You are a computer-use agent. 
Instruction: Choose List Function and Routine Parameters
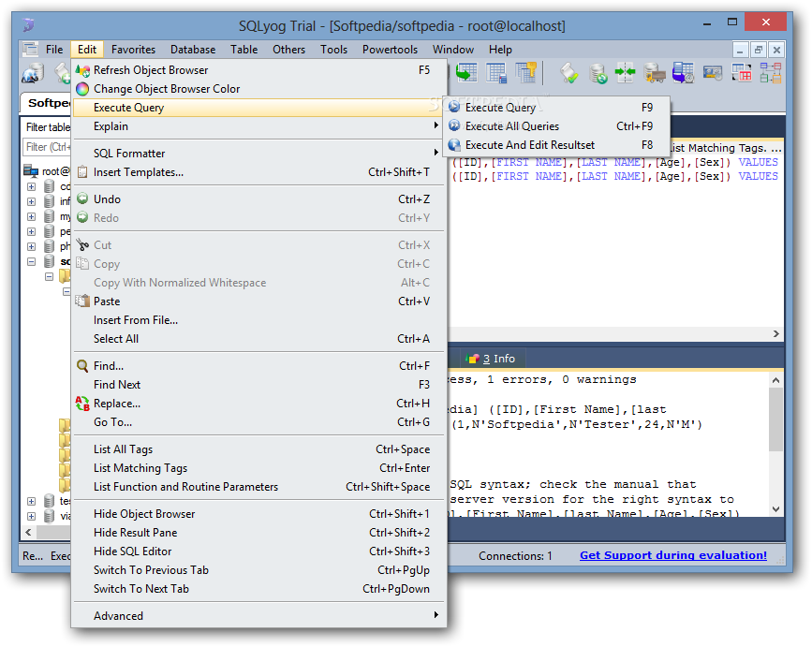click(x=258, y=487)
